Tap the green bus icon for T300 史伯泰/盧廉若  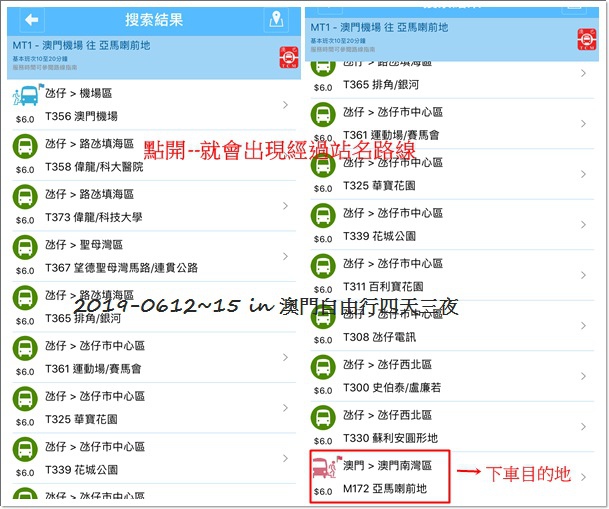tap(323, 367)
